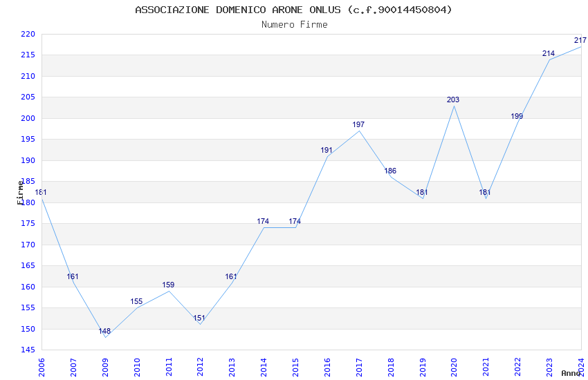
Task: Click the y-axis value 200
Action: tap(28, 118)
